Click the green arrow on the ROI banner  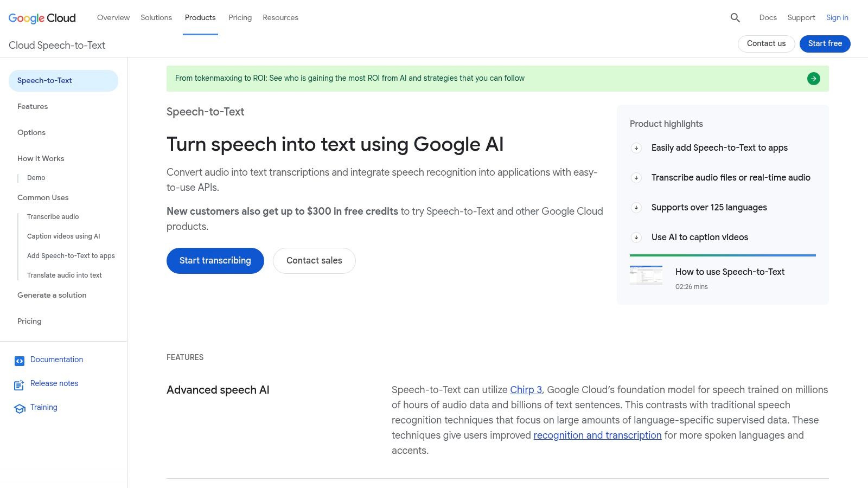point(814,79)
